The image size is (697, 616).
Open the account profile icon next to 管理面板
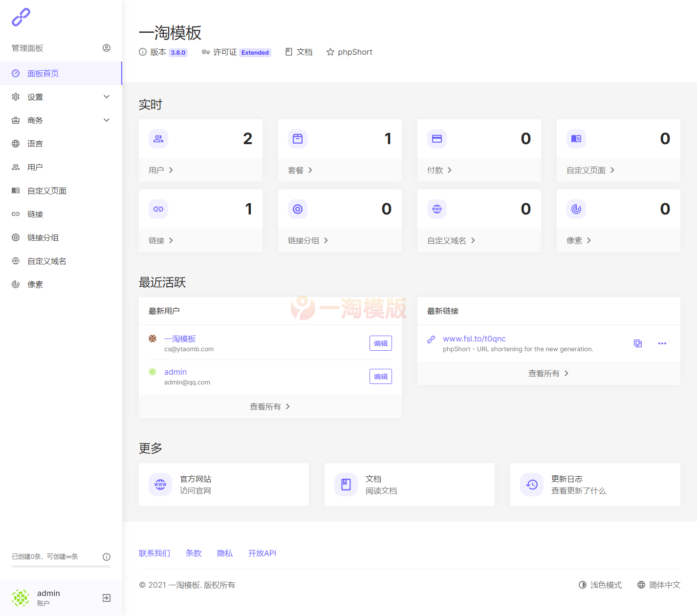(107, 48)
